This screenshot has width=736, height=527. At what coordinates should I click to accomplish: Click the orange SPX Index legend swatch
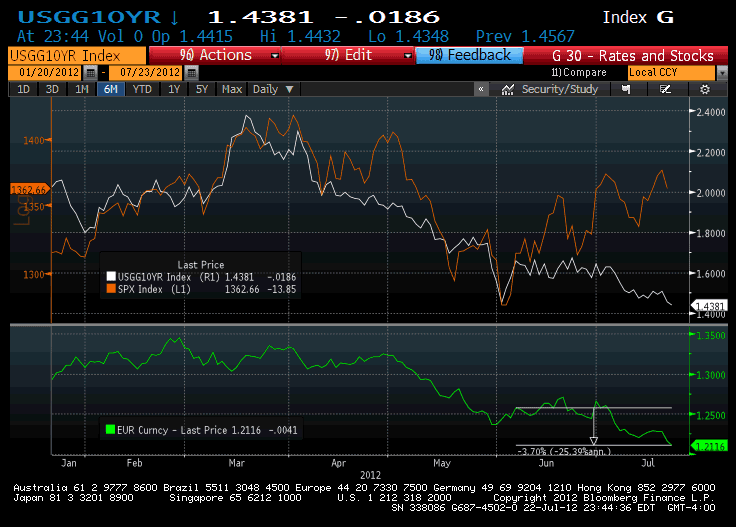pos(111,289)
